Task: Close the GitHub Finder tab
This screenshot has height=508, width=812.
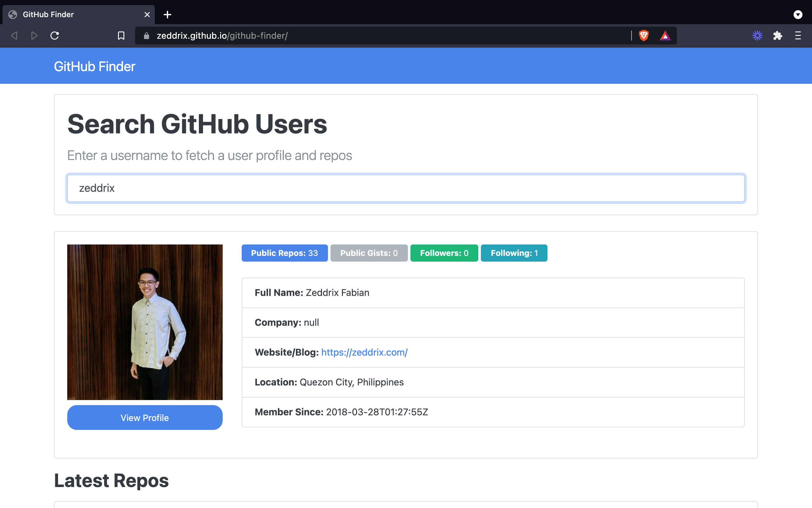Action: (147, 15)
